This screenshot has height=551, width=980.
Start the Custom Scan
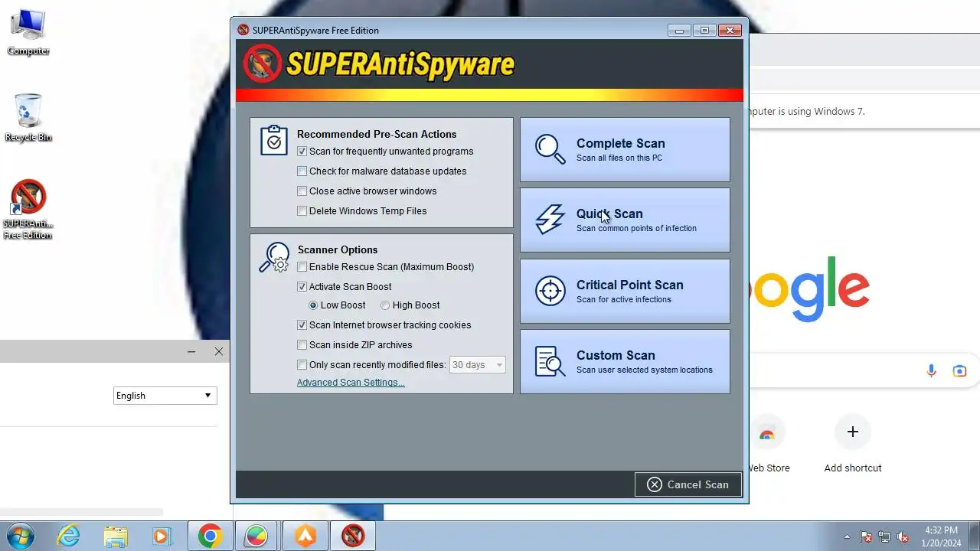(x=625, y=361)
